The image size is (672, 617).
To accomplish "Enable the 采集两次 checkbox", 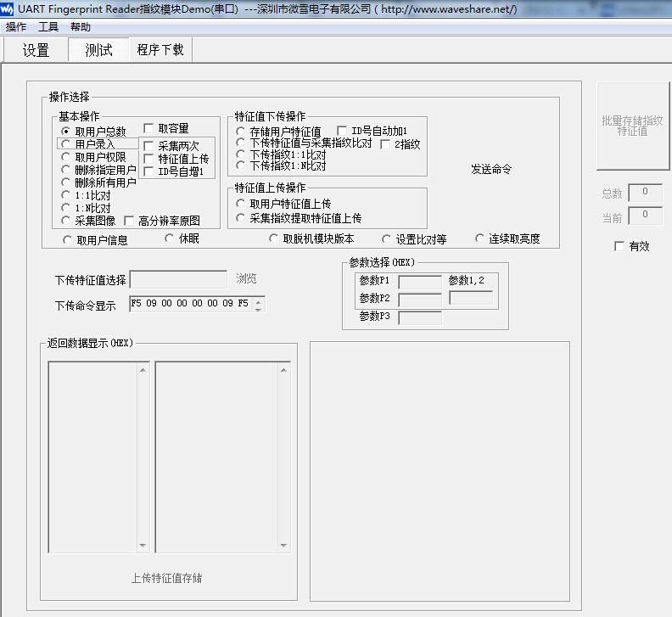I will click(148, 146).
